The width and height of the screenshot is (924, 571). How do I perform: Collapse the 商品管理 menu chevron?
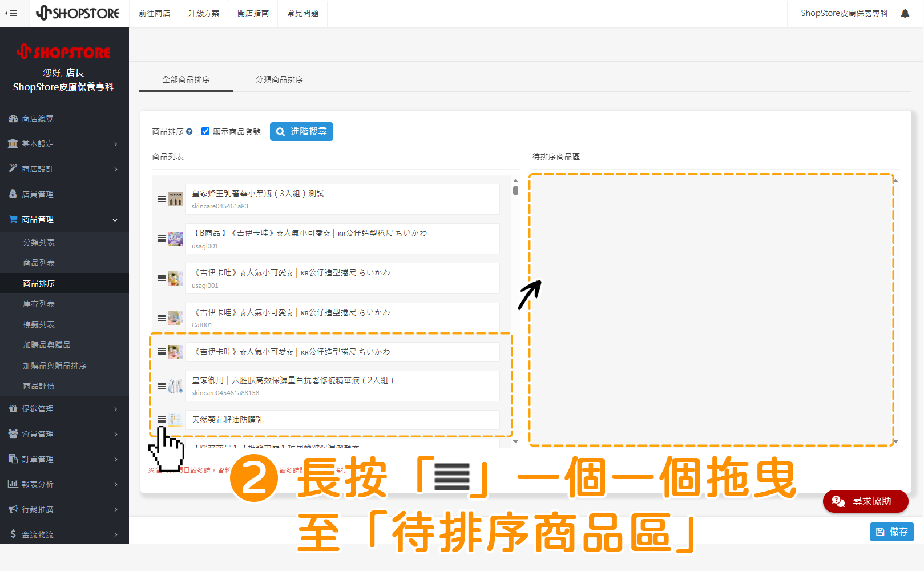click(x=115, y=220)
